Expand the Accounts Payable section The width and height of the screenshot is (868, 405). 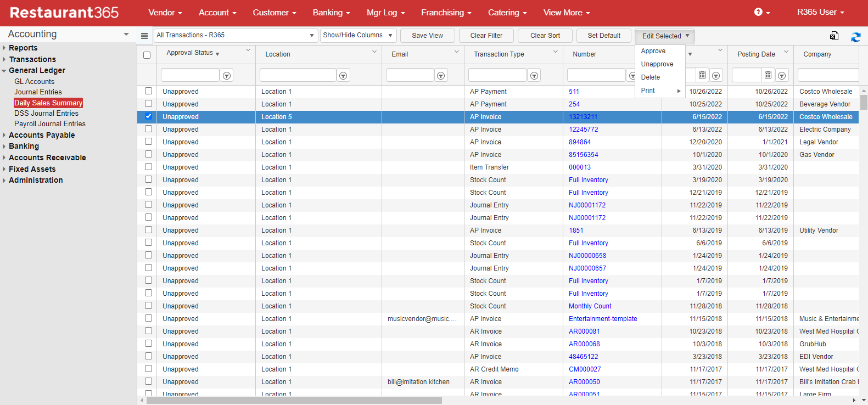(x=4, y=135)
